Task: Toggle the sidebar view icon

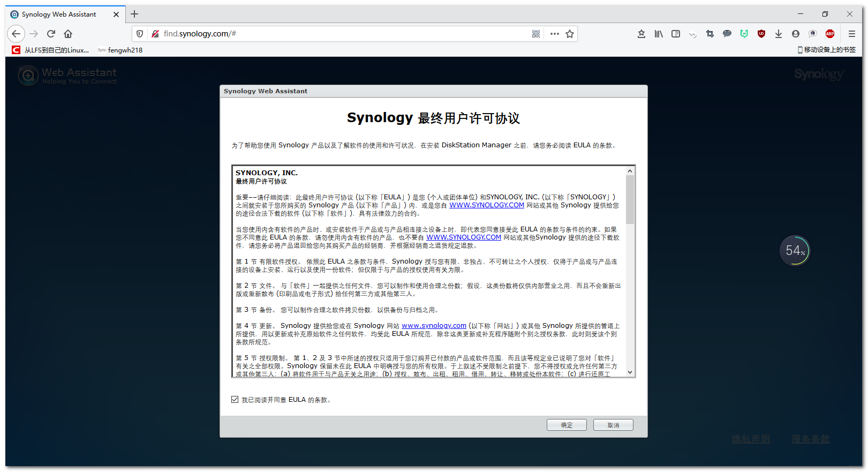Action: tap(676, 34)
